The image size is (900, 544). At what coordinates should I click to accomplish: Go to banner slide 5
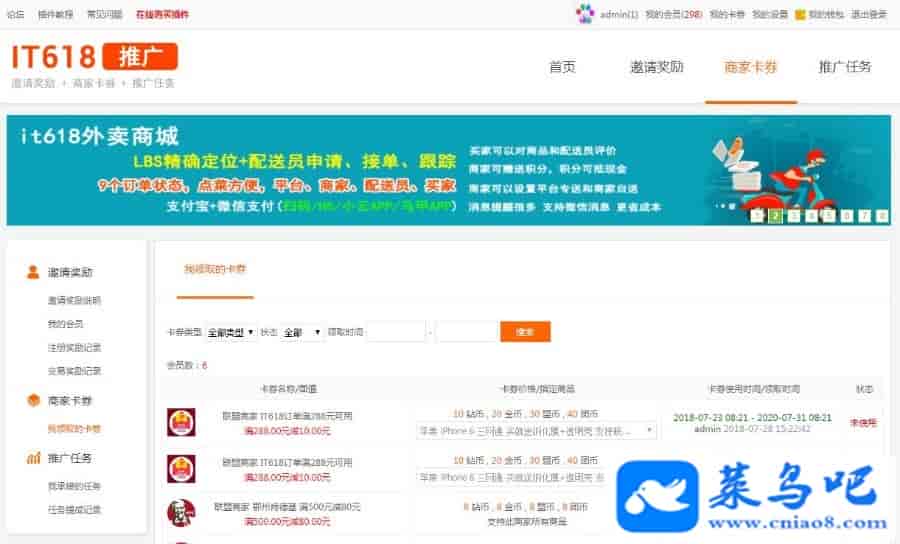click(829, 216)
